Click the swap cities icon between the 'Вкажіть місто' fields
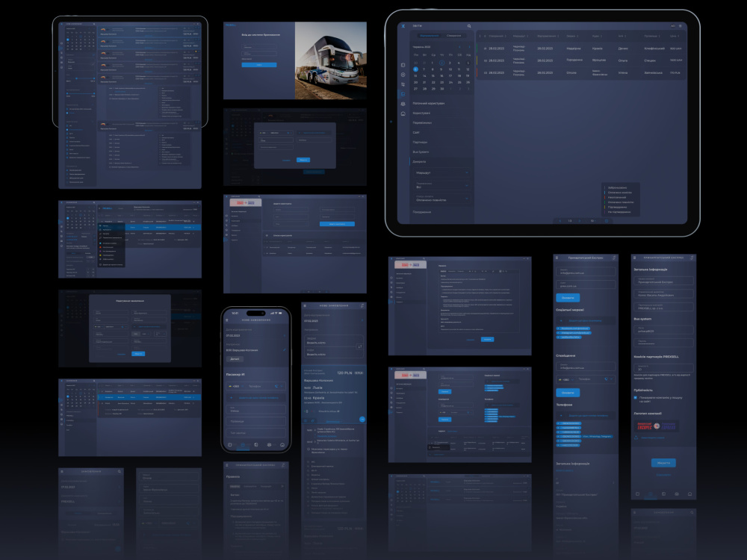The height and width of the screenshot is (560, 747). (x=360, y=346)
